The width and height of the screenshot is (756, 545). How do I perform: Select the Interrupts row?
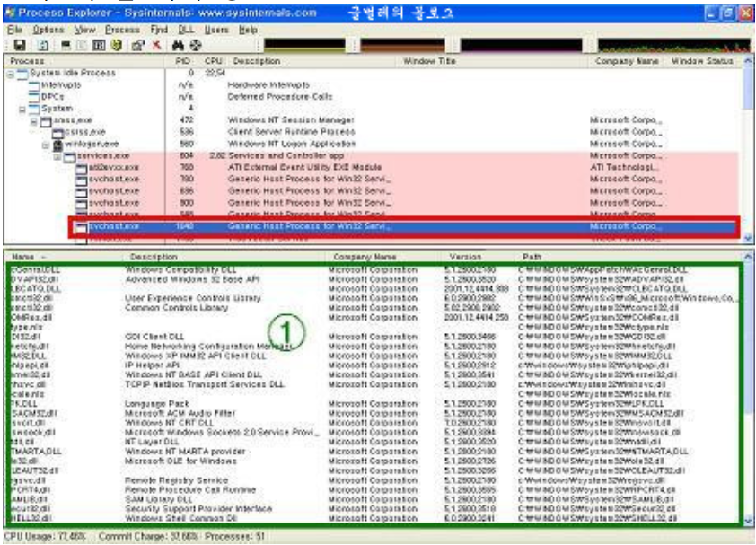372,85
